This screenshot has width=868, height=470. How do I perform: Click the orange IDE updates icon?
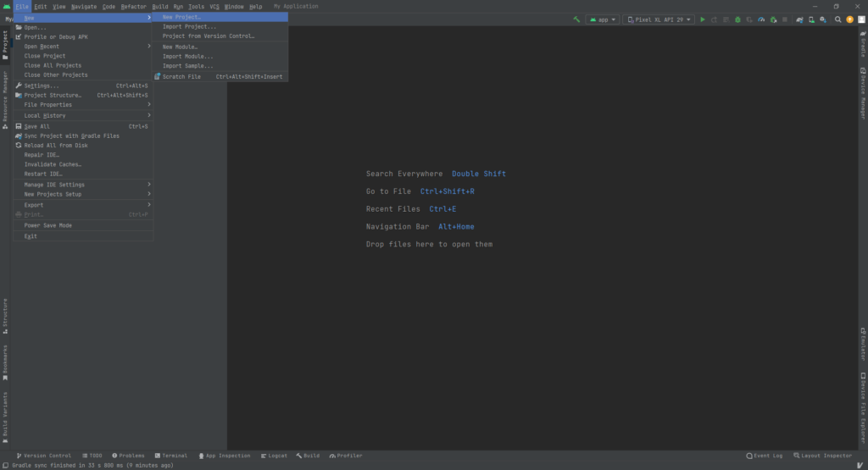(849, 19)
